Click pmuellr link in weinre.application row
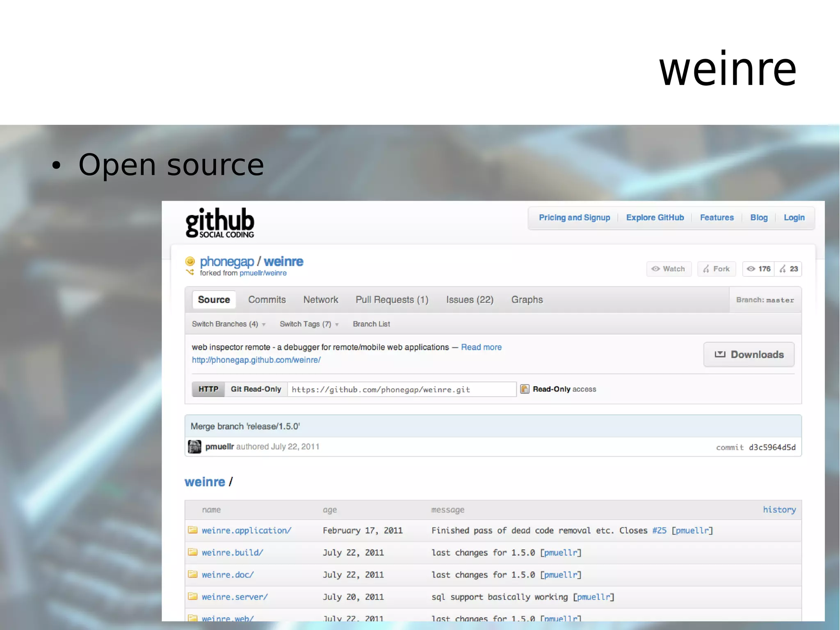The width and height of the screenshot is (840, 630). (x=692, y=530)
